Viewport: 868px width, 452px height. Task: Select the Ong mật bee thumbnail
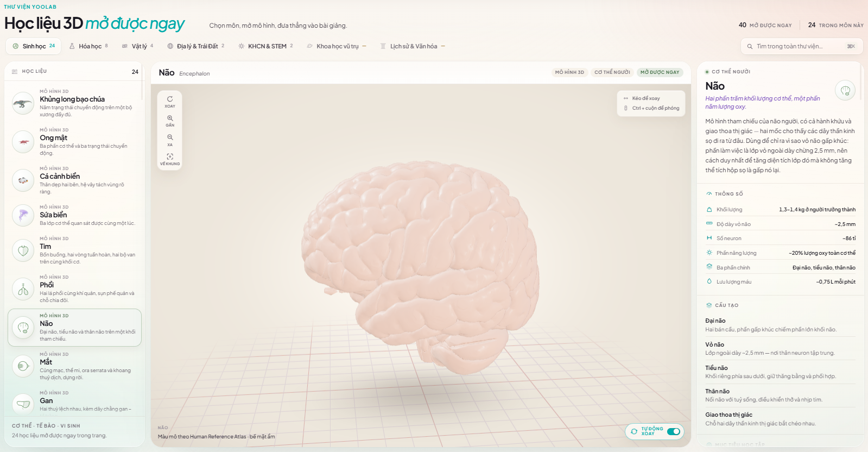[x=23, y=142]
